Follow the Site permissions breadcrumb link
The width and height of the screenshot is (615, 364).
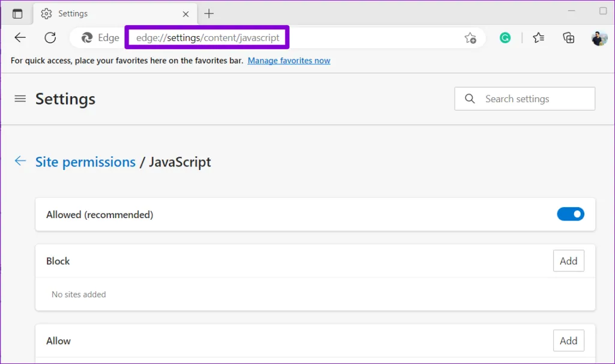click(x=85, y=162)
